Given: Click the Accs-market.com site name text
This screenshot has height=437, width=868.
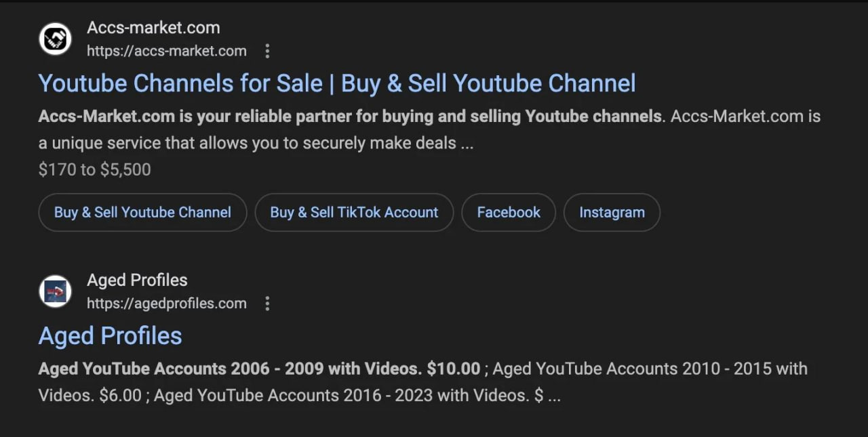Looking at the screenshot, I should pos(153,28).
